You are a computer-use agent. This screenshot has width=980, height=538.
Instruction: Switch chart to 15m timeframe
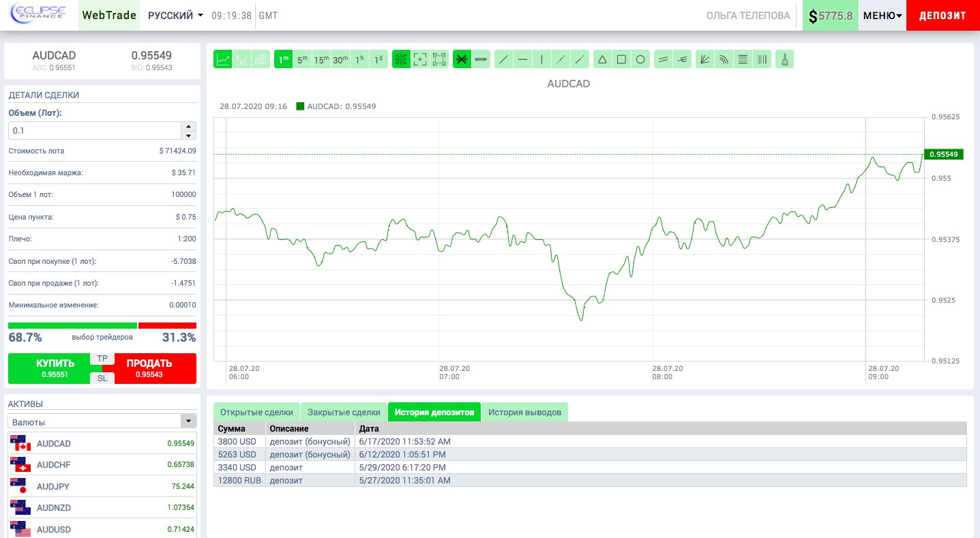(322, 59)
